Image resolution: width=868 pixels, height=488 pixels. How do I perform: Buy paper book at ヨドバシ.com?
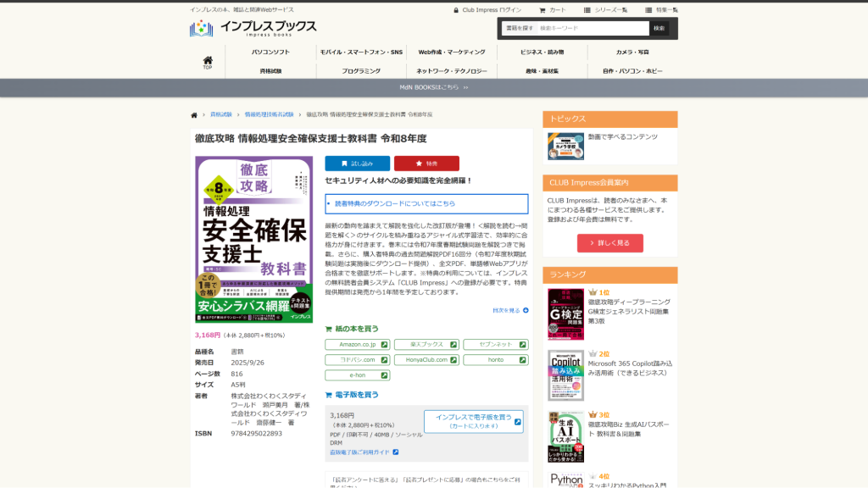357,359
